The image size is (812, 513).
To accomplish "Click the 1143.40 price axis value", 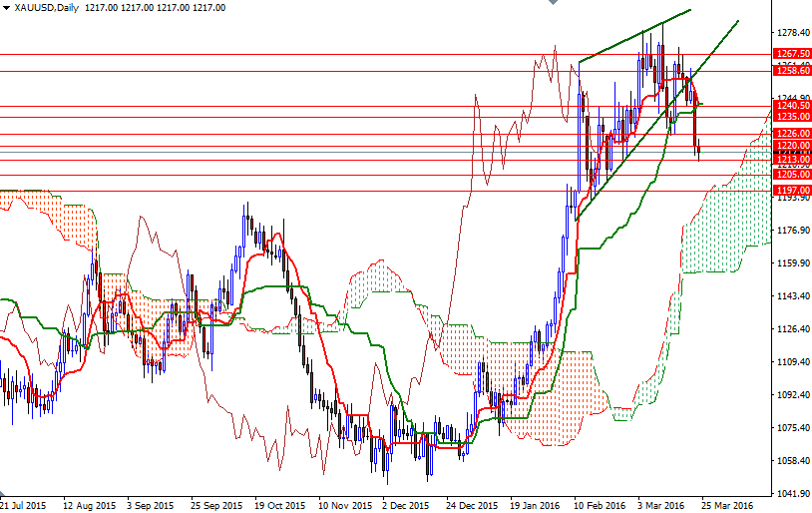I will [793, 296].
